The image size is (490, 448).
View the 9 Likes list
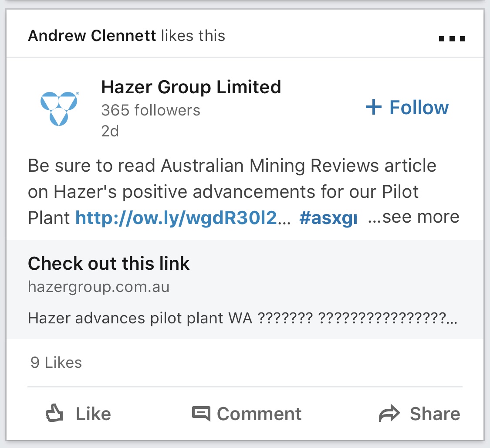pyautogui.click(x=56, y=363)
